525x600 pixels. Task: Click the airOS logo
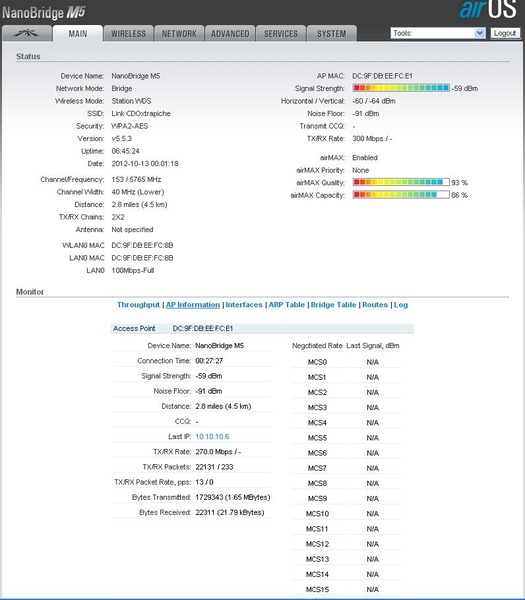tap(488, 10)
